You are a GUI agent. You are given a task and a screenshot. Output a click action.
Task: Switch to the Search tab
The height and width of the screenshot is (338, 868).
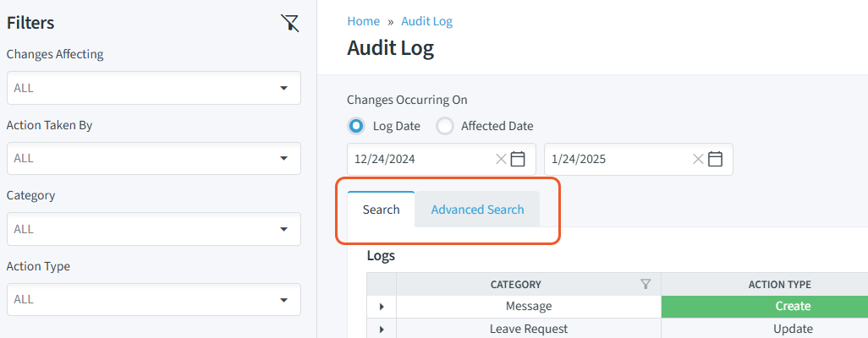tap(381, 210)
